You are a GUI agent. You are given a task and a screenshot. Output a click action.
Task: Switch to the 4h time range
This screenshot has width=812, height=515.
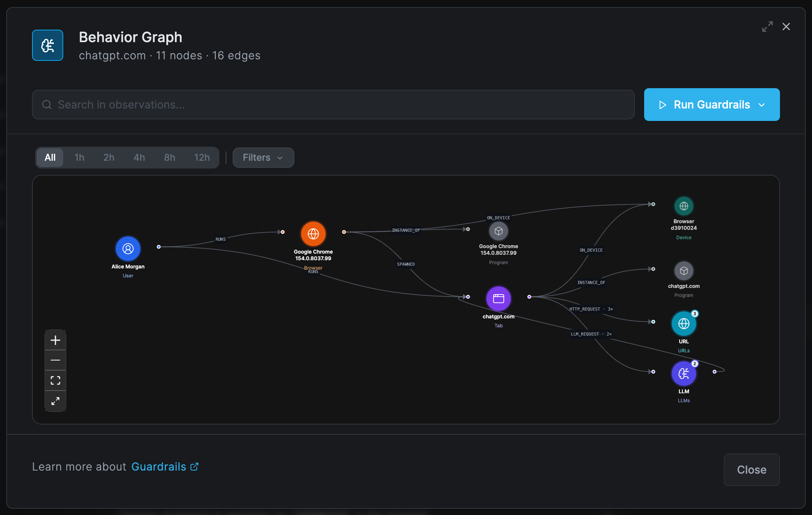pos(139,158)
